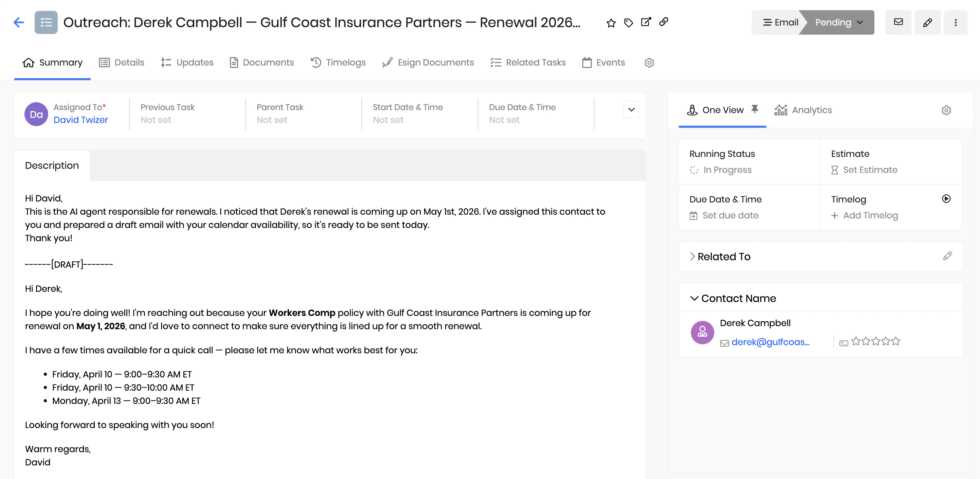Click Derek Campbell contact avatar

tap(702, 333)
